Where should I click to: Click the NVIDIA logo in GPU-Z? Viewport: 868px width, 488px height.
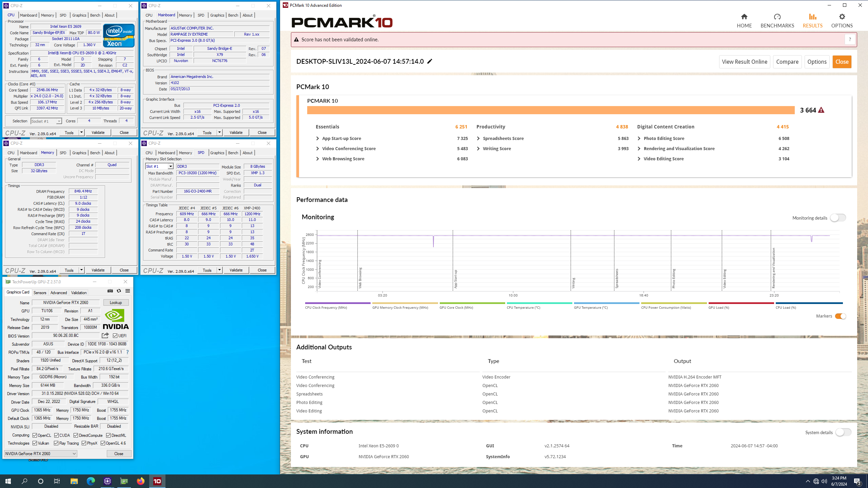tap(116, 319)
